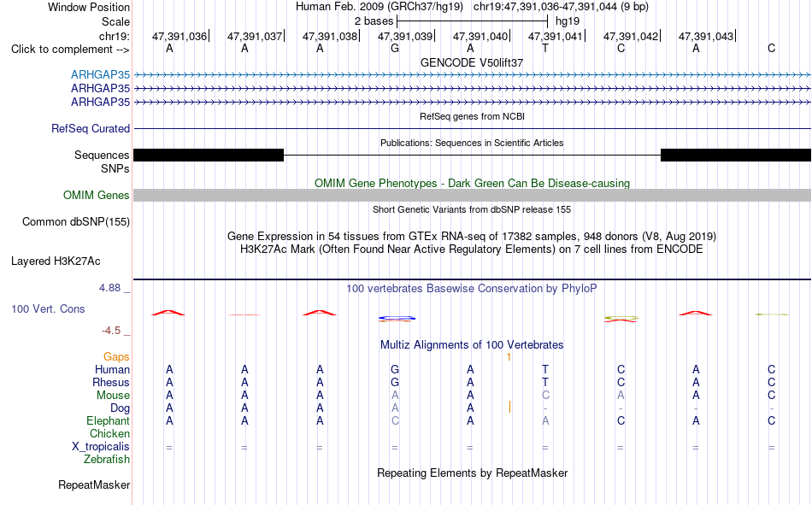
Task: Click the 4.88 conservation scale maximum
Action: [x=109, y=288]
